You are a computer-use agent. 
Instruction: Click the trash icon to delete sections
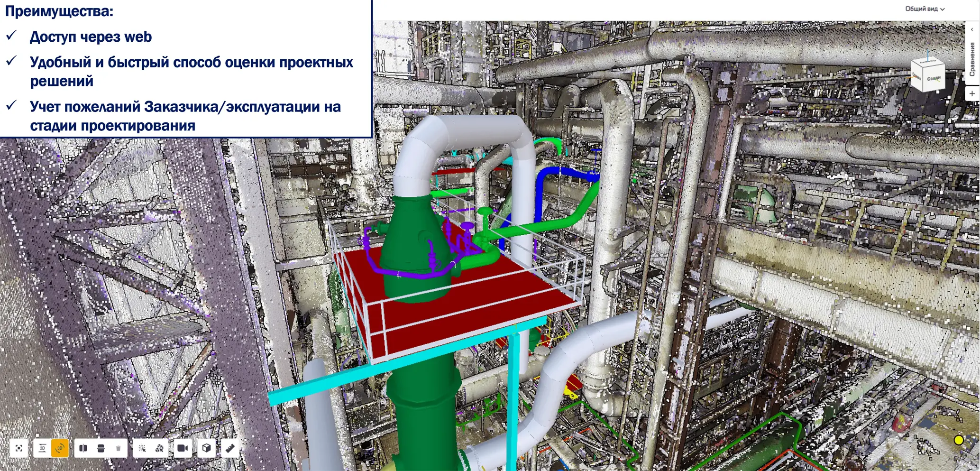click(x=118, y=448)
